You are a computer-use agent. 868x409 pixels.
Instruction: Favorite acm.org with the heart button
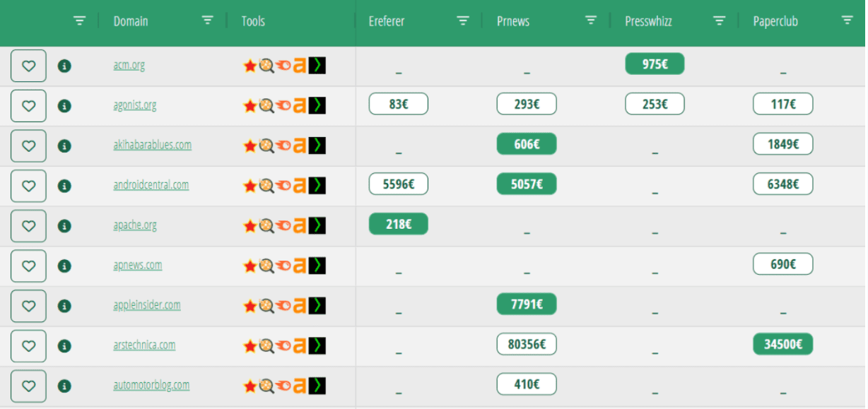click(x=28, y=66)
